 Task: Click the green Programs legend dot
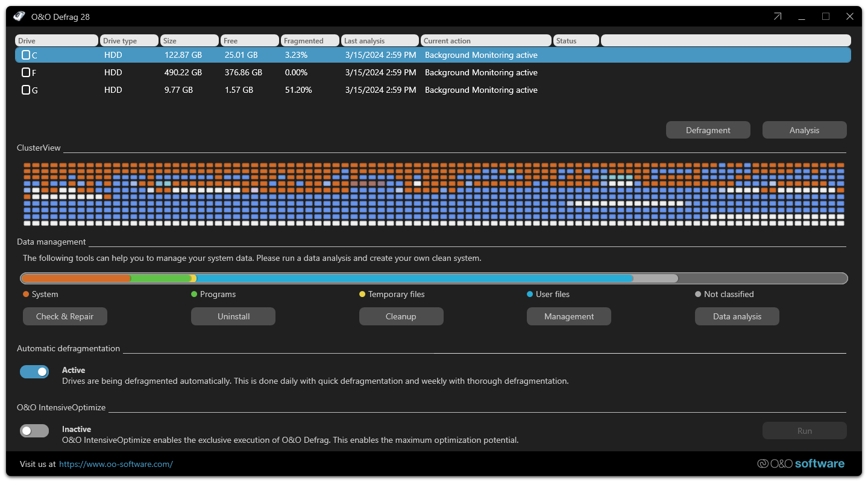pos(194,294)
